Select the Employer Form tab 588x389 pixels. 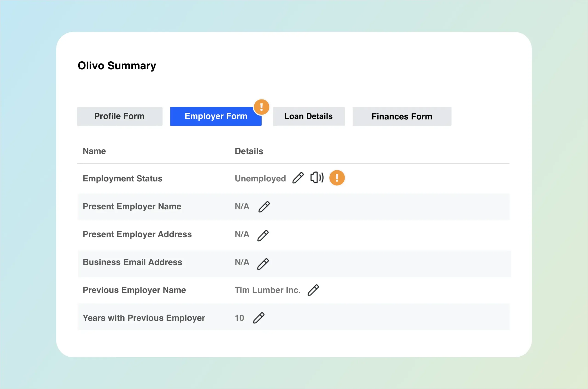click(x=216, y=116)
